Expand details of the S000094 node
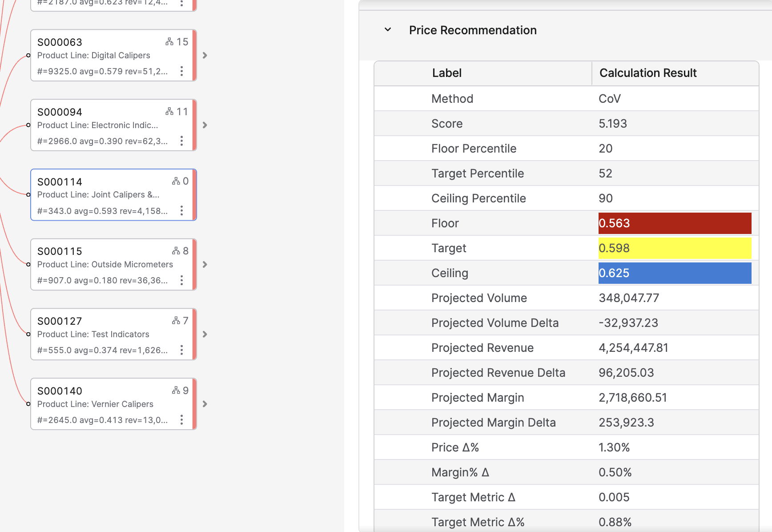This screenshot has height=532, width=772. click(x=205, y=125)
